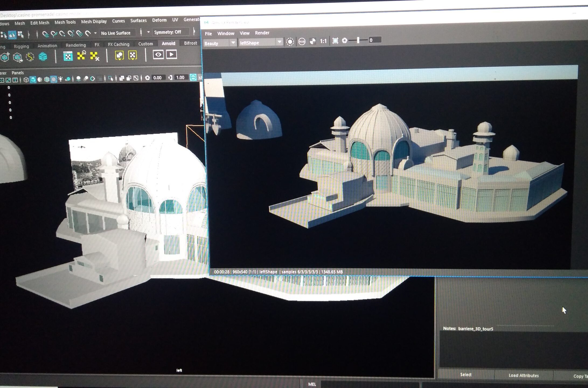The width and height of the screenshot is (588, 388).
Task: Switch to the Bifrost shelf tab
Action: point(190,43)
